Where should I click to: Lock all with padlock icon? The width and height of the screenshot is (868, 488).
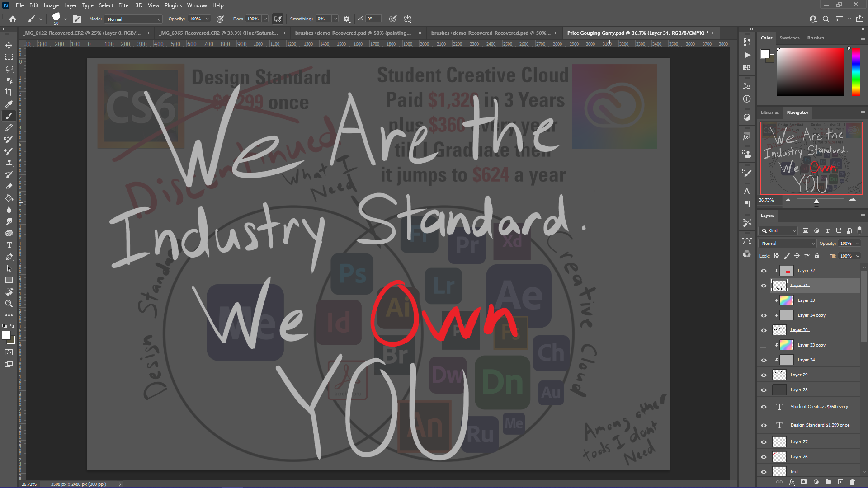click(x=817, y=256)
